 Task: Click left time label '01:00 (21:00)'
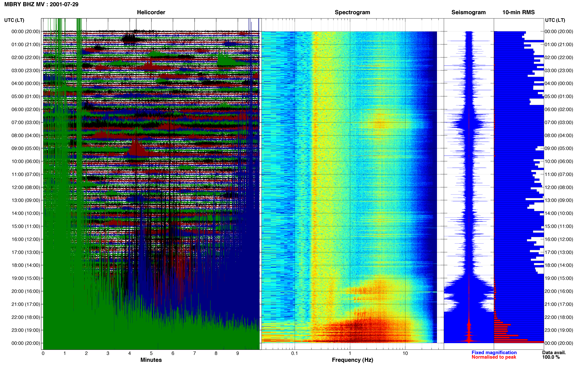(x=26, y=45)
